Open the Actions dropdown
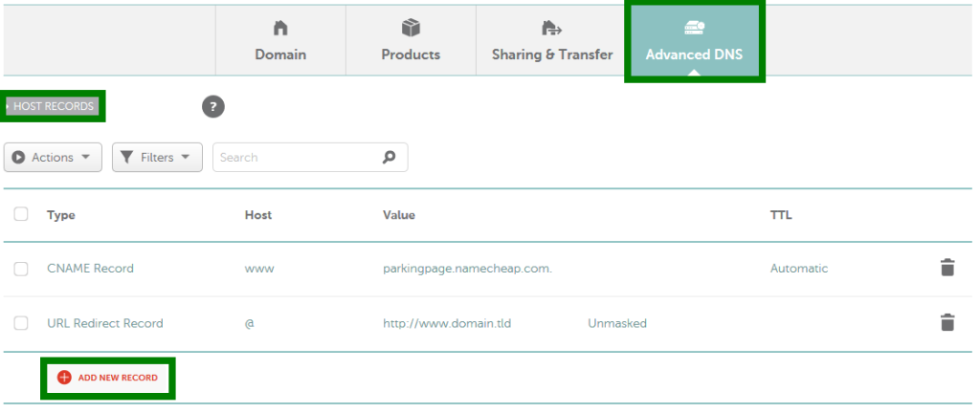 pyautogui.click(x=53, y=158)
